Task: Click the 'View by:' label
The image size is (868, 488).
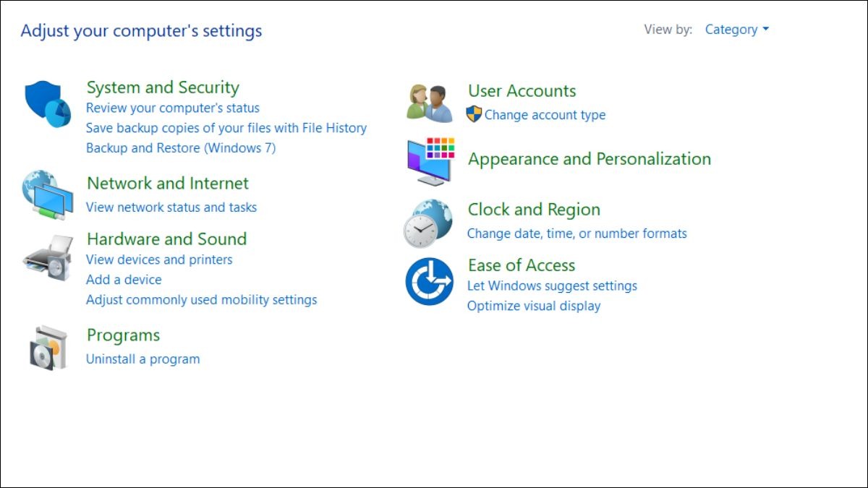Action: (668, 30)
